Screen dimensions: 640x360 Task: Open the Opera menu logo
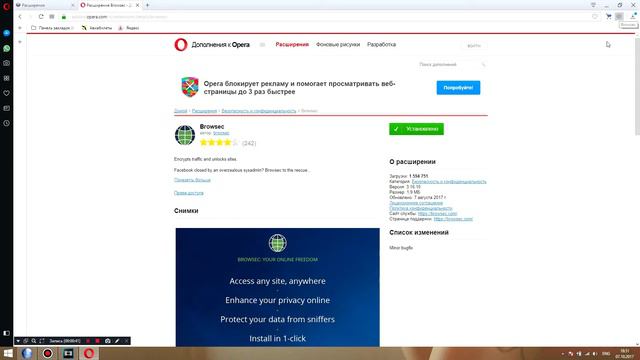pyautogui.click(x=6, y=6)
